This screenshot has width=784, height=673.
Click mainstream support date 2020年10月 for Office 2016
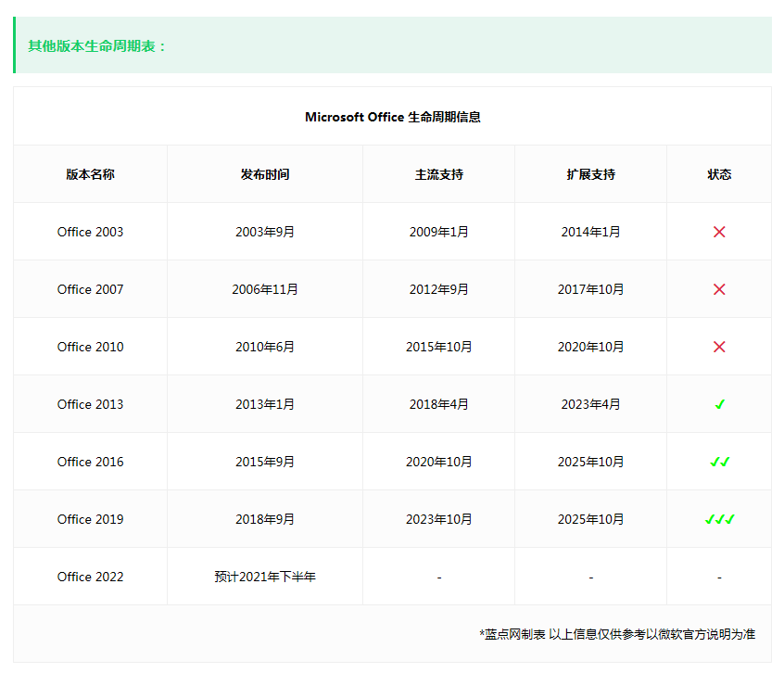coord(439,462)
